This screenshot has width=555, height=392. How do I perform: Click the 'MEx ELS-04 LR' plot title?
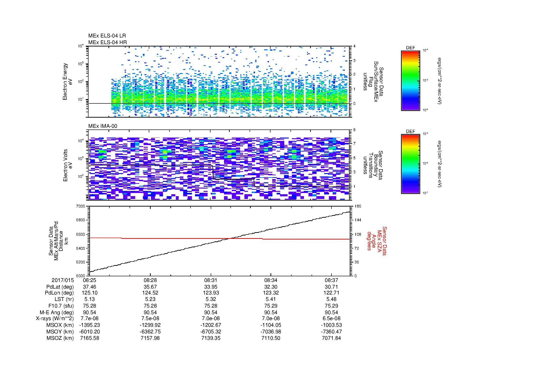pos(107,36)
